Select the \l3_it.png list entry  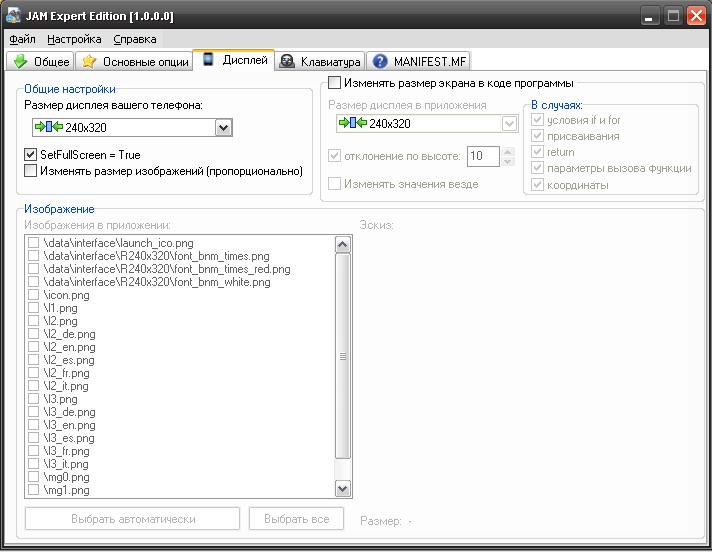coord(66,464)
